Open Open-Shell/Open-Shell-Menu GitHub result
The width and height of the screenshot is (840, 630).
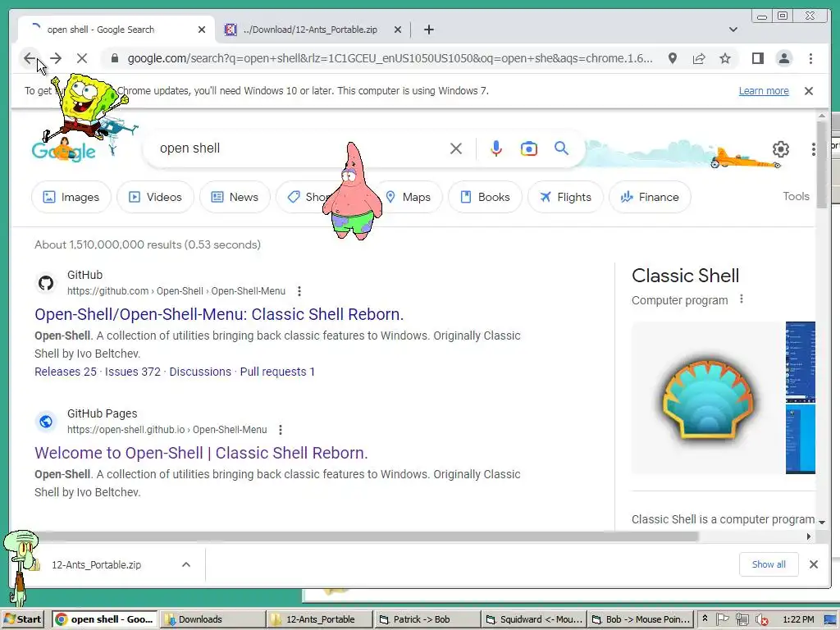pyautogui.click(x=219, y=314)
